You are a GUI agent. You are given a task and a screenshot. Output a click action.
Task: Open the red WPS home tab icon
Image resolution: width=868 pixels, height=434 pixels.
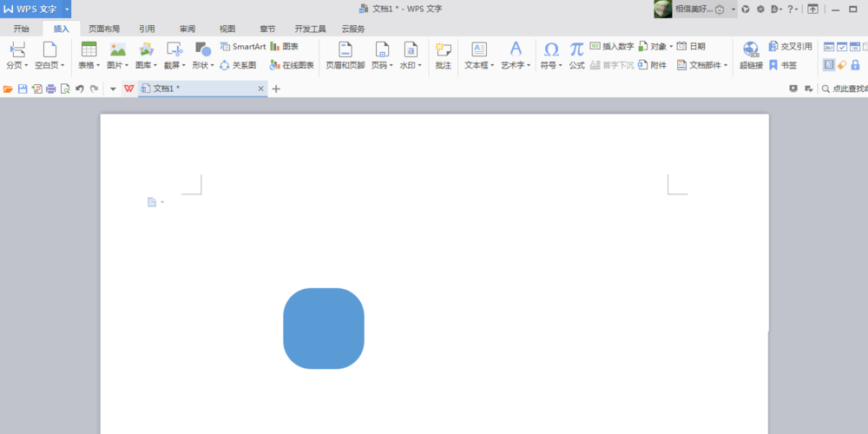pos(129,89)
